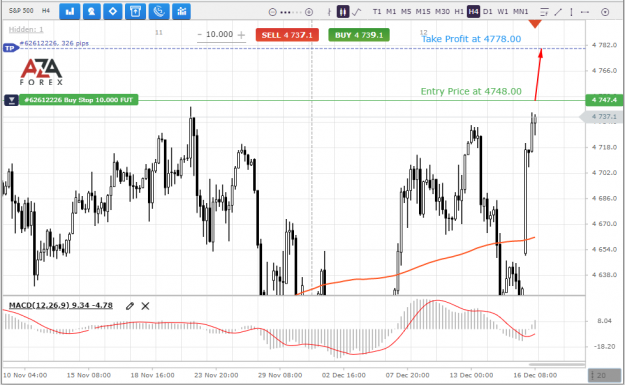
Task: Click the MACD(12,26,9) indicator label
Action: click(61, 305)
